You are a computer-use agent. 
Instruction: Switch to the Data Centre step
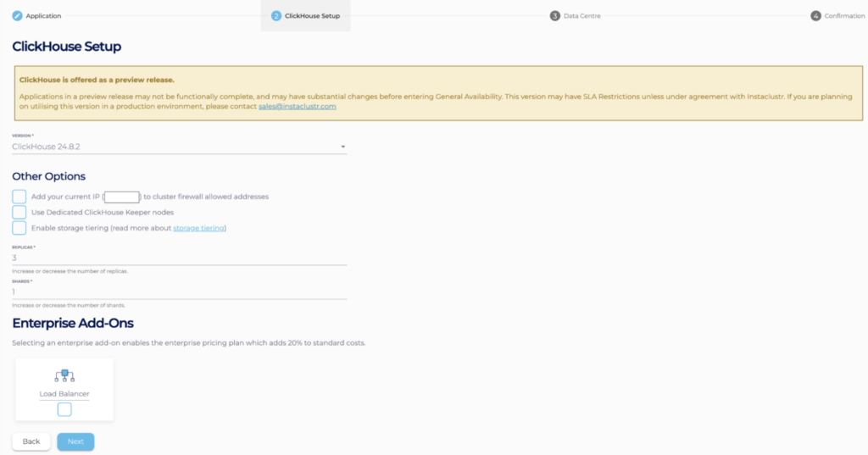(x=581, y=16)
